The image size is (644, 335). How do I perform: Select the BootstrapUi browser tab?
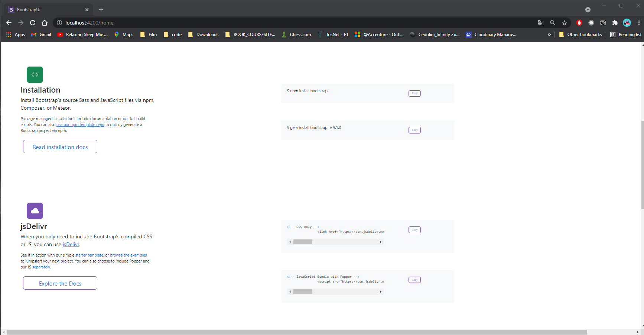click(48, 10)
